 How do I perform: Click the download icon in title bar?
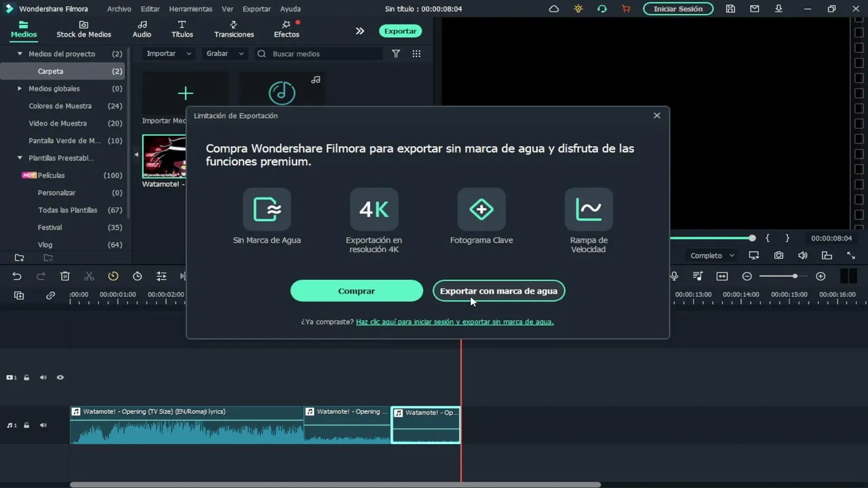pos(778,9)
